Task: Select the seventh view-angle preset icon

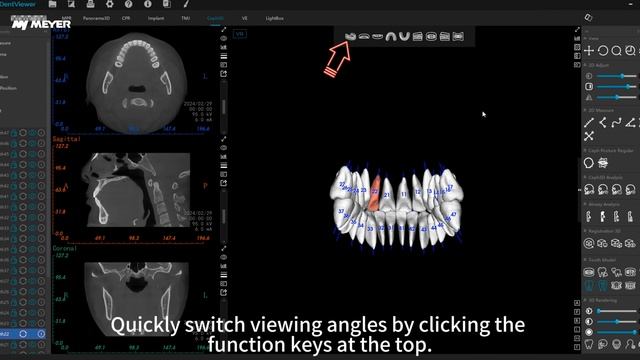Action: pyautogui.click(x=431, y=36)
